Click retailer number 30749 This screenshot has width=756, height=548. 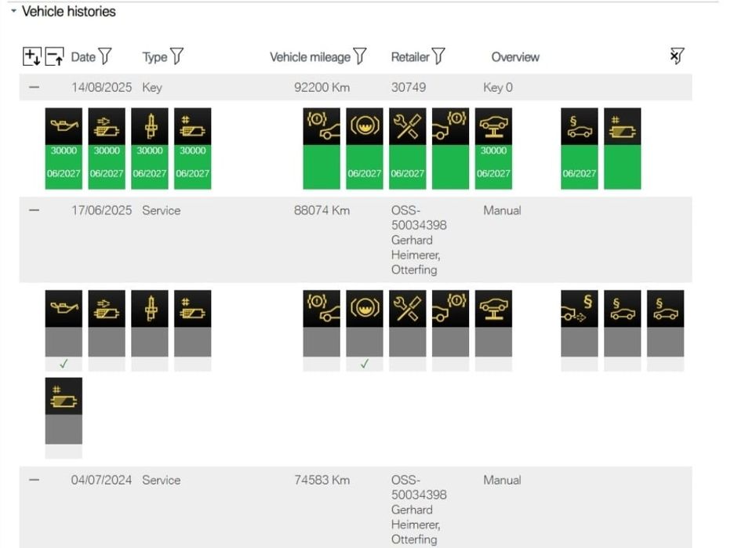[409, 87]
